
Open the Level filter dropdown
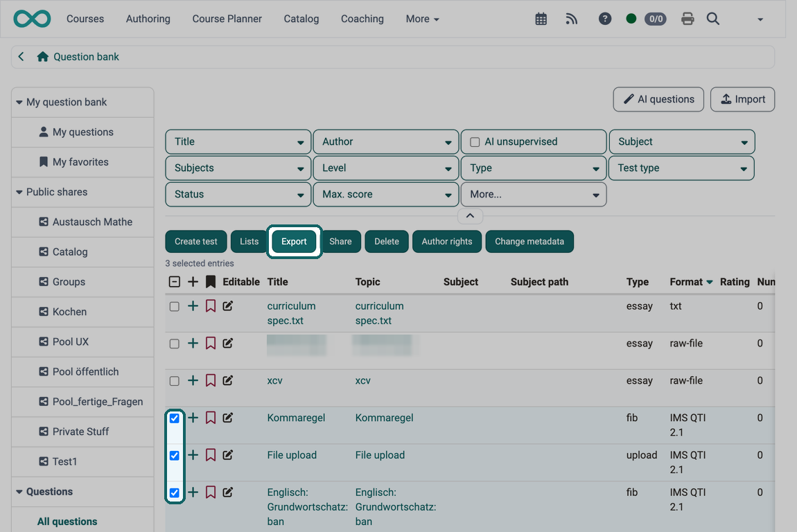tap(386, 168)
